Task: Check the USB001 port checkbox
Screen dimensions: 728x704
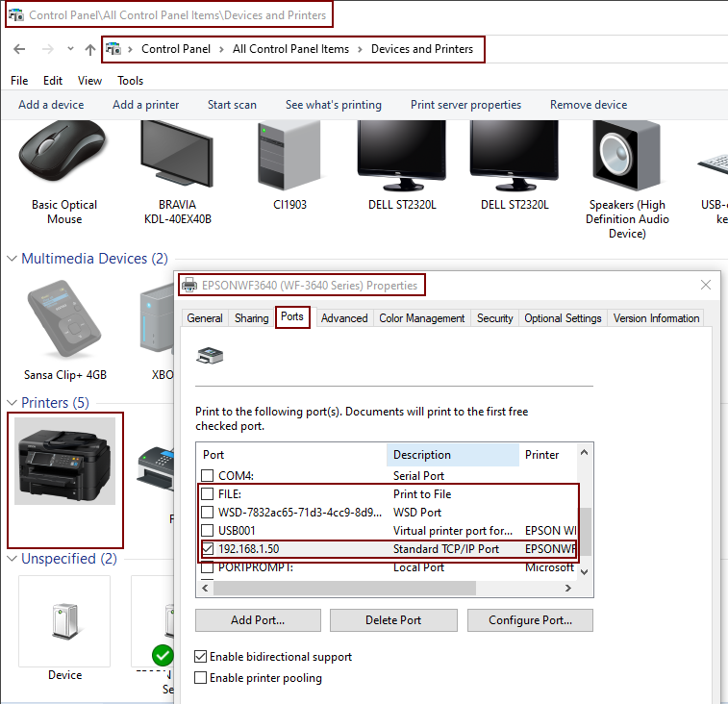Action: point(207,531)
